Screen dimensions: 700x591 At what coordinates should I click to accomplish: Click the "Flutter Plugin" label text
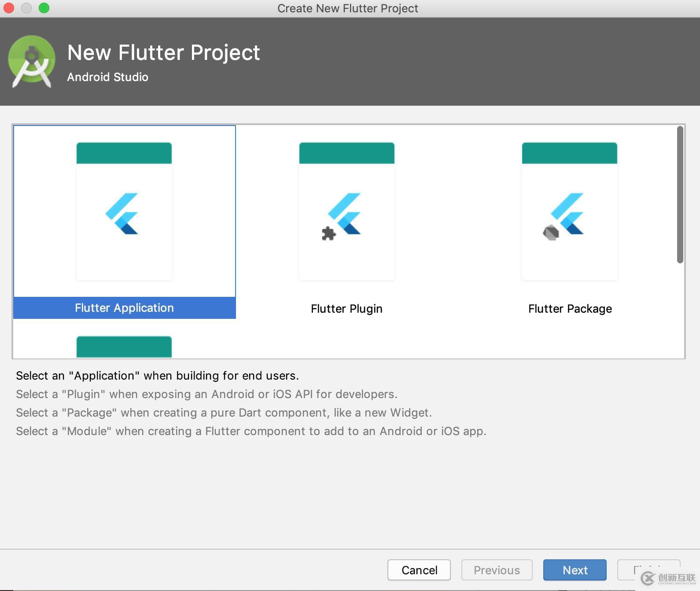346,309
